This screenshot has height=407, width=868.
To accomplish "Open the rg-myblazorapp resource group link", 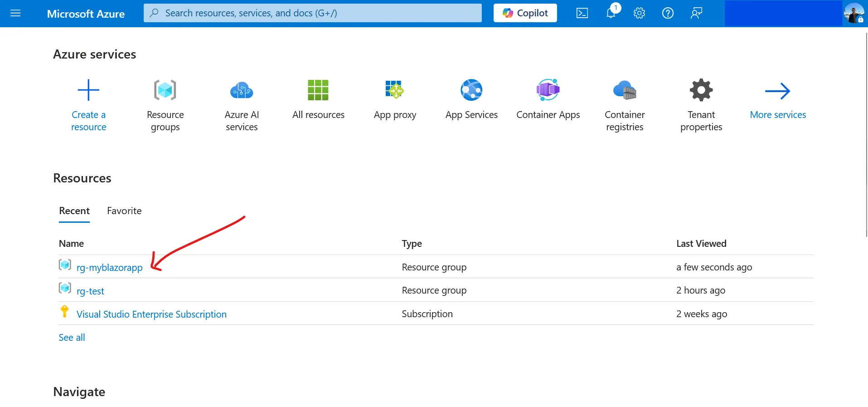I will [109, 267].
